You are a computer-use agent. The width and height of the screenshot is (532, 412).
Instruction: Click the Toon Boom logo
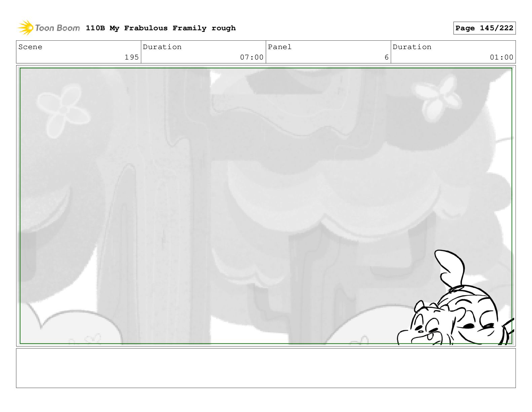point(49,28)
